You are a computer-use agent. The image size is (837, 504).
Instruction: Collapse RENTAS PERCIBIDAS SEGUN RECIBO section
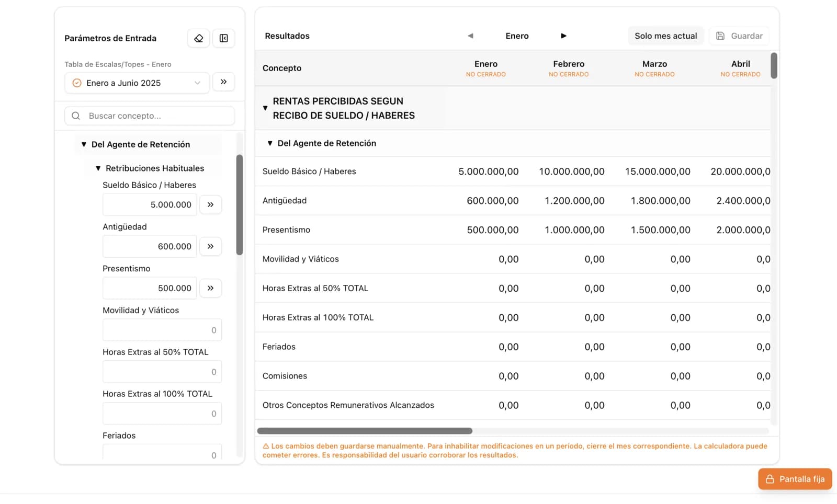tap(265, 108)
